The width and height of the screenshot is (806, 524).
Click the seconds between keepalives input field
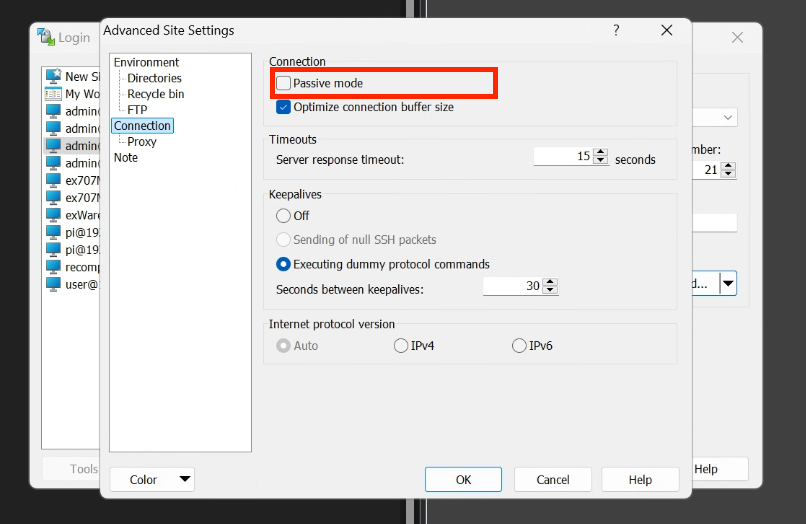click(x=512, y=286)
